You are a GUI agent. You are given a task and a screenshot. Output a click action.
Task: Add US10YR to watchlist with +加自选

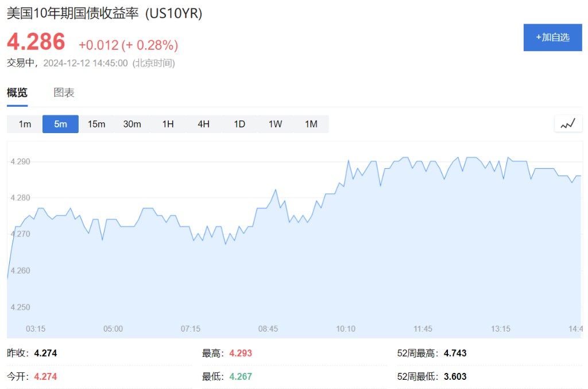coord(553,37)
